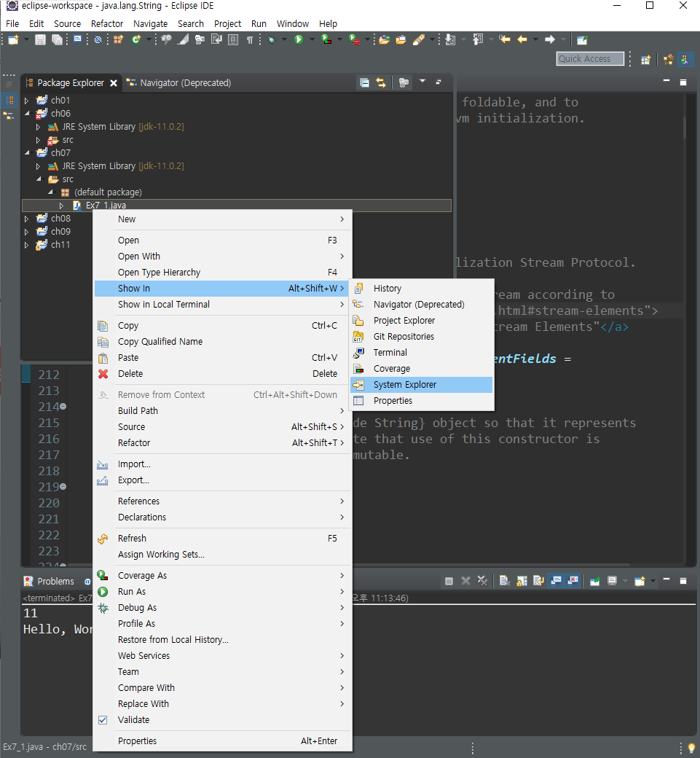700x758 pixels.
Task: Toggle Word Wrap in Console toolbar
Action: point(538,581)
